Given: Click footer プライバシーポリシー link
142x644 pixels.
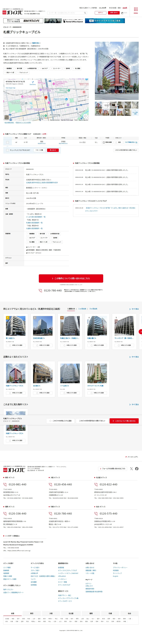Looking at the screenshot, I should click(120, 568).
